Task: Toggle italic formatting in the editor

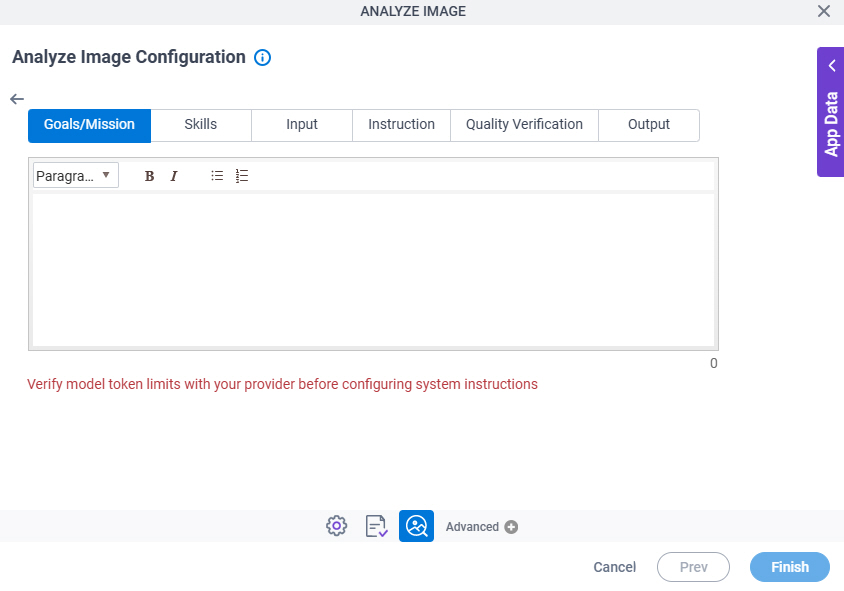Action: pos(174,176)
